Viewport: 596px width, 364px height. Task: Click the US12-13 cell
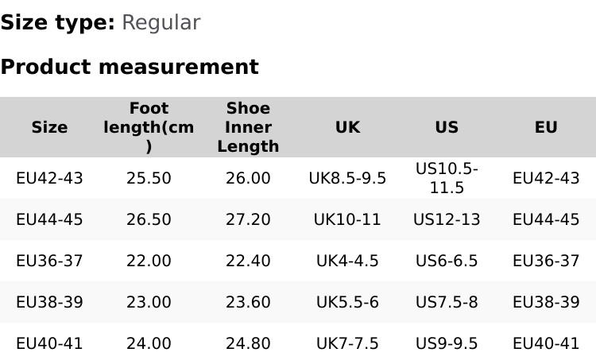[x=447, y=219]
